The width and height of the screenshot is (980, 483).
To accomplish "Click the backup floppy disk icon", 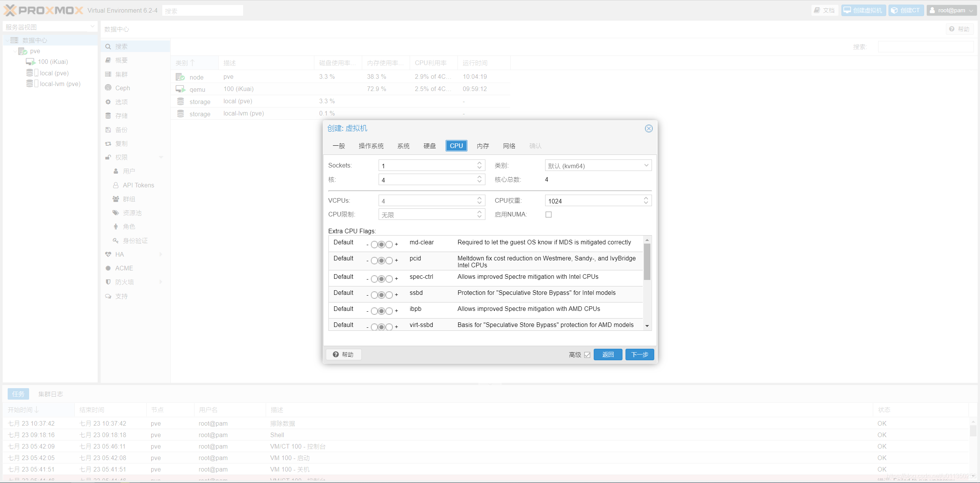I will tap(108, 130).
